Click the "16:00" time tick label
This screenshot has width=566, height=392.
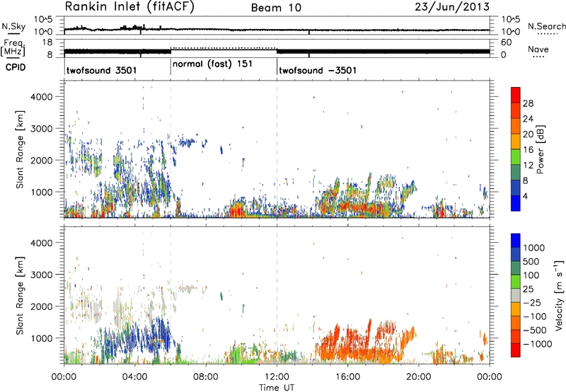347,377
